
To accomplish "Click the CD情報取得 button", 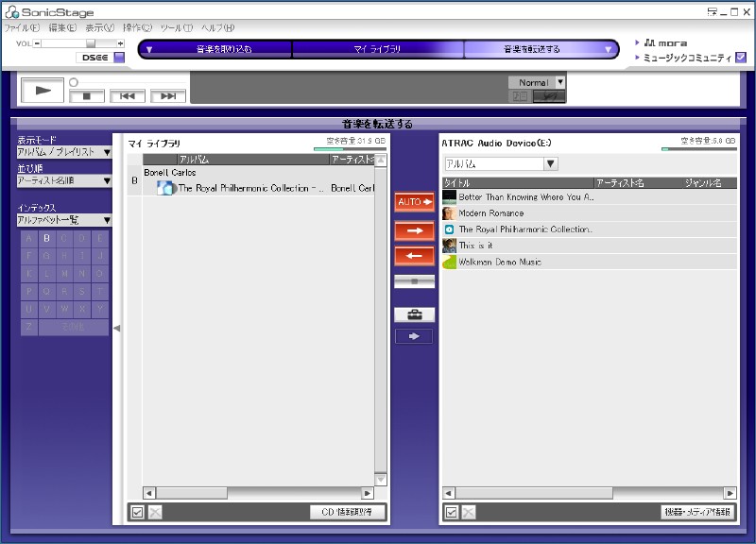I will click(348, 512).
